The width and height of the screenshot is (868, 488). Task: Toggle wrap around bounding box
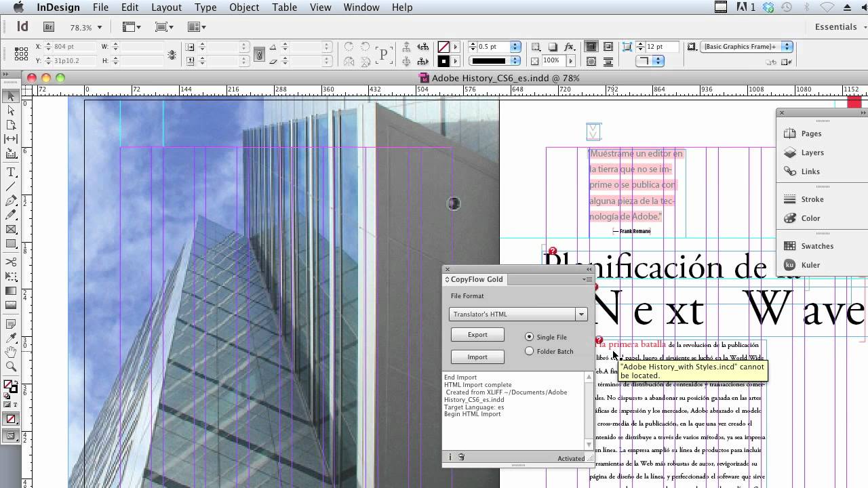[608, 47]
